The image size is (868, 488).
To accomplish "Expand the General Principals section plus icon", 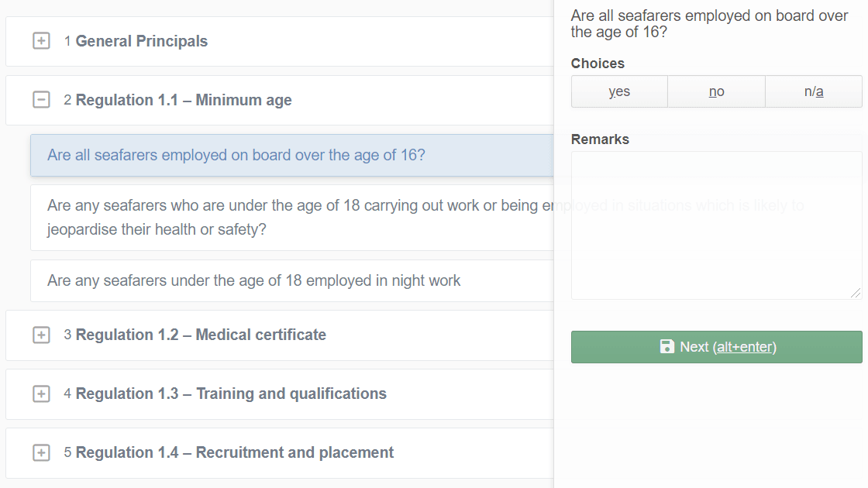I will click(41, 41).
